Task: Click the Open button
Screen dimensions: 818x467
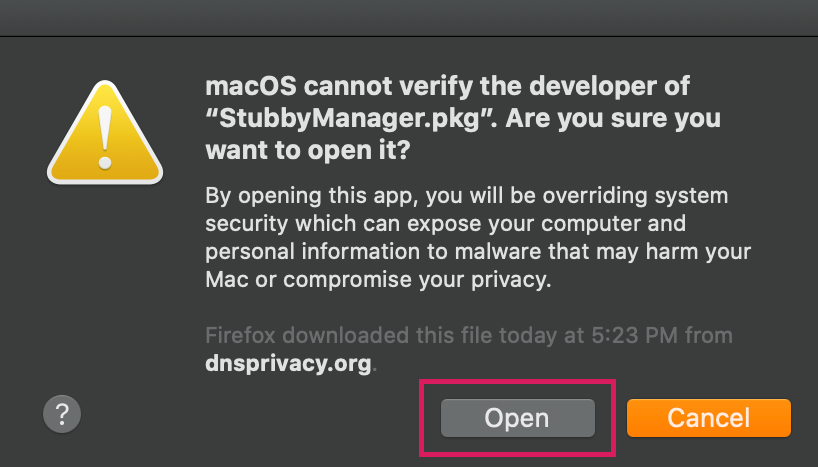Action: click(x=518, y=418)
